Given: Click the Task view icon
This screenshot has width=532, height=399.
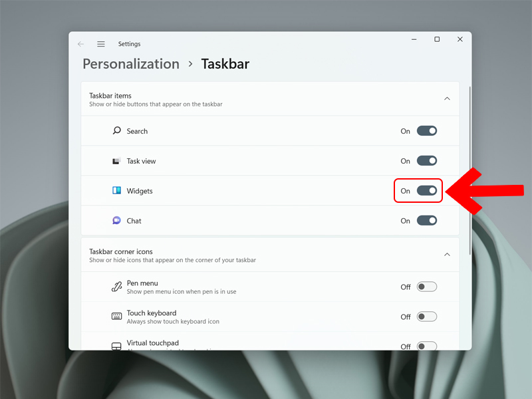Looking at the screenshot, I should click(x=116, y=161).
